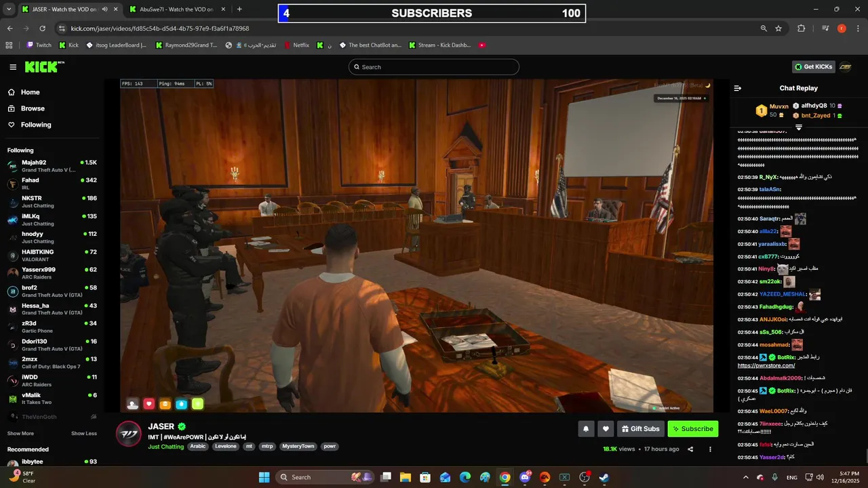Image resolution: width=868 pixels, height=488 pixels.
Task: Open iMLKq's channel in the sidebar
Action: (x=52, y=220)
